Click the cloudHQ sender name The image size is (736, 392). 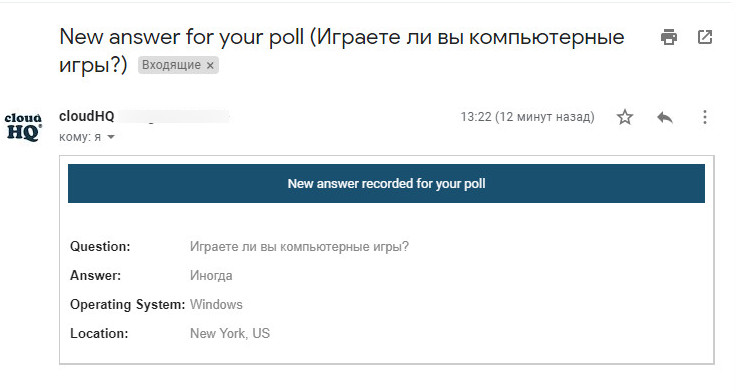point(87,116)
